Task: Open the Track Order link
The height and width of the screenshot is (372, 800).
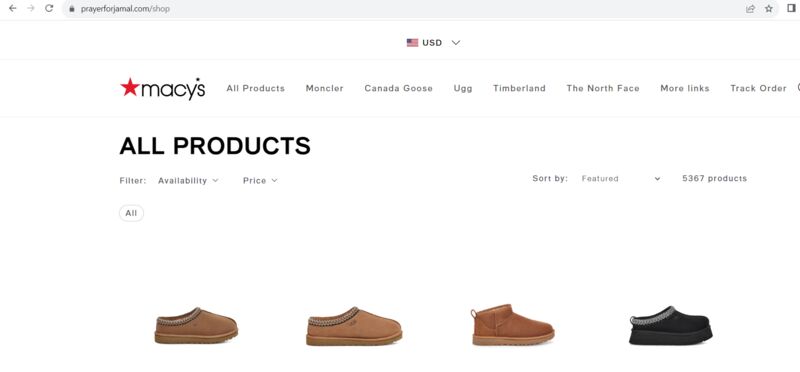Action: [x=758, y=88]
